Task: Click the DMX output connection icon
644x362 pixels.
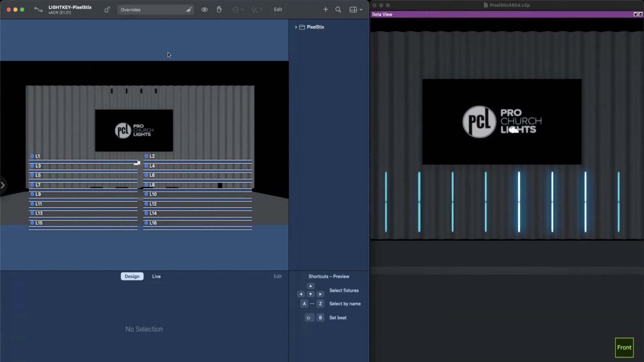Action: click(38, 10)
